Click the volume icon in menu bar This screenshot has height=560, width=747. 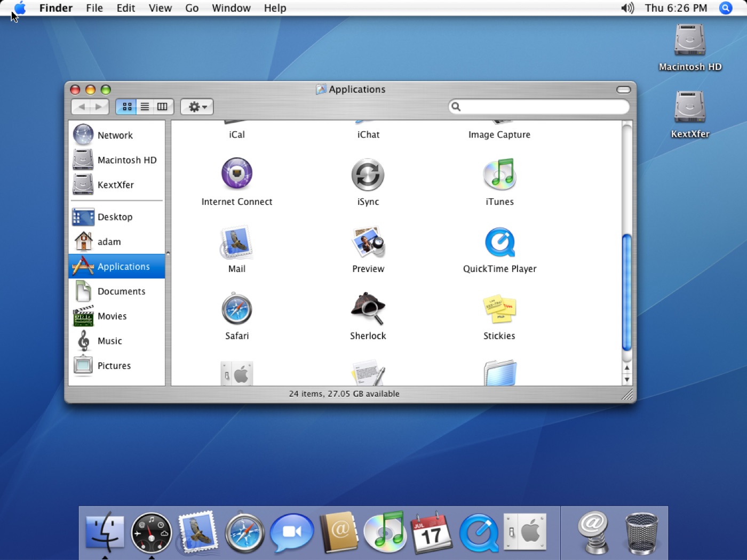pyautogui.click(x=627, y=8)
